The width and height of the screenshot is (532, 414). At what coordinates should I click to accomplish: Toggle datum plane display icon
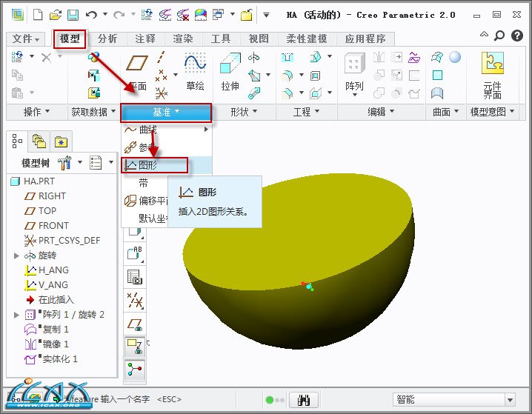point(135,324)
